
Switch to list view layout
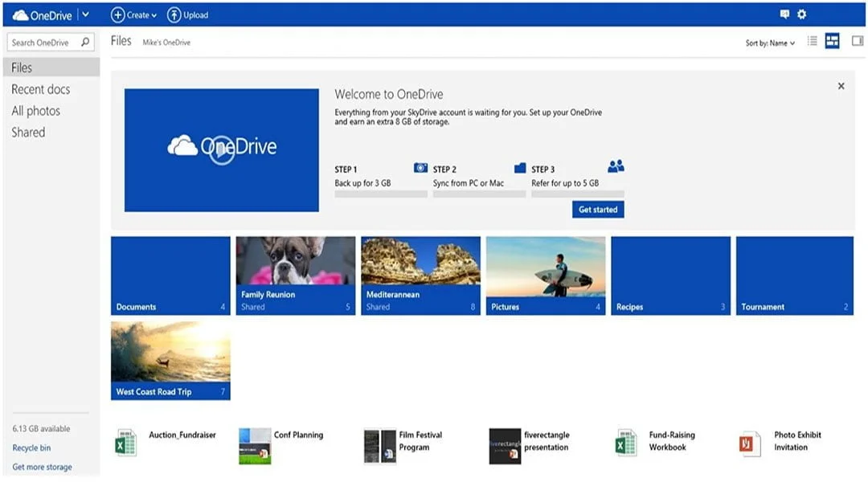click(813, 42)
